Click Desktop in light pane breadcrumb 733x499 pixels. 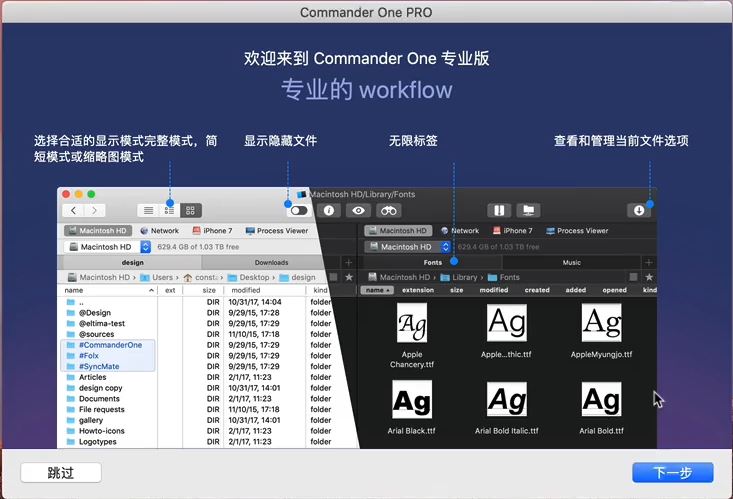(x=248, y=277)
